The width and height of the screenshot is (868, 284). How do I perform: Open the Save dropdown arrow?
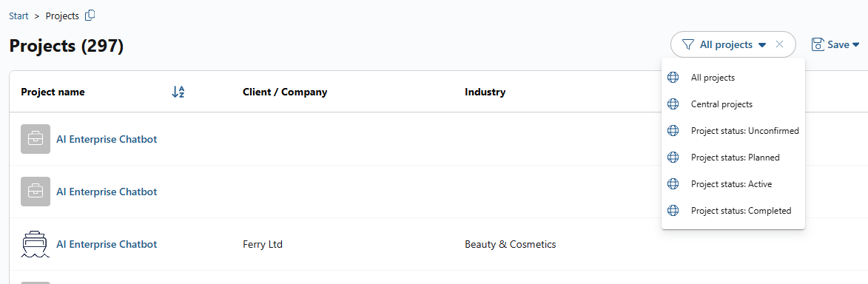(855, 45)
